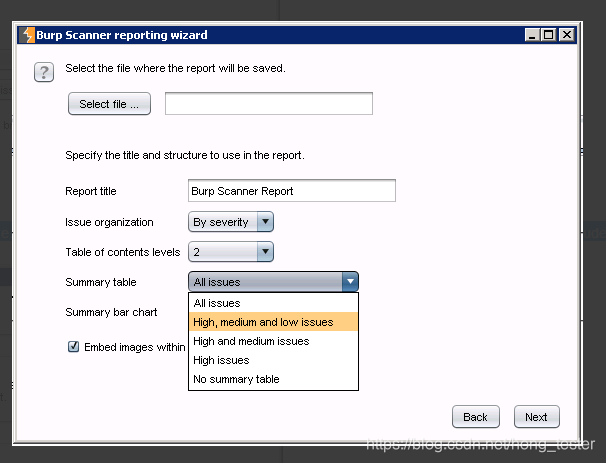Choose All issues in the dropdown list
The height and width of the screenshot is (463, 606).
273,303
